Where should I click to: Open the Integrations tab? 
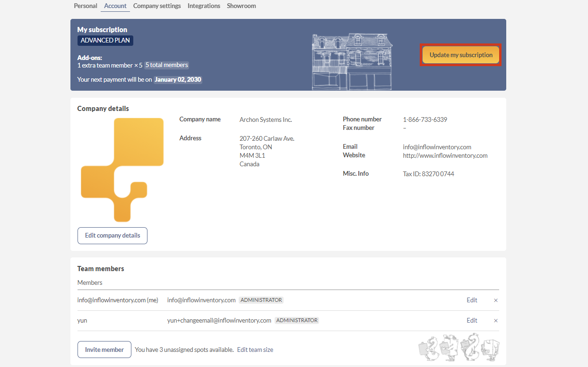204,6
